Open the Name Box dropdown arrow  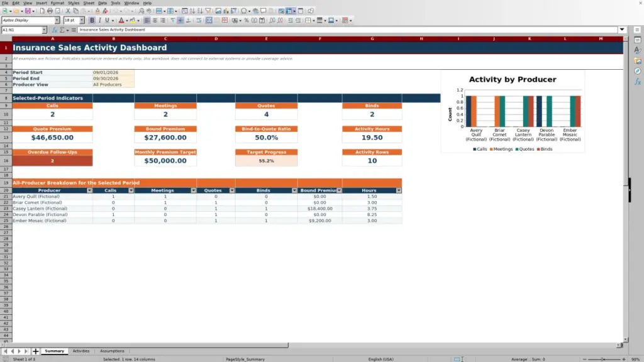click(45, 30)
